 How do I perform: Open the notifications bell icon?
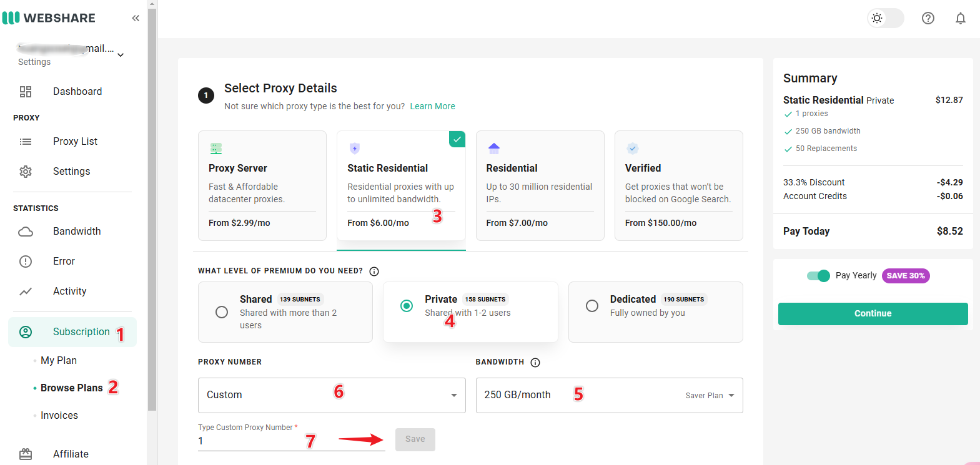(x=960, y=18)
